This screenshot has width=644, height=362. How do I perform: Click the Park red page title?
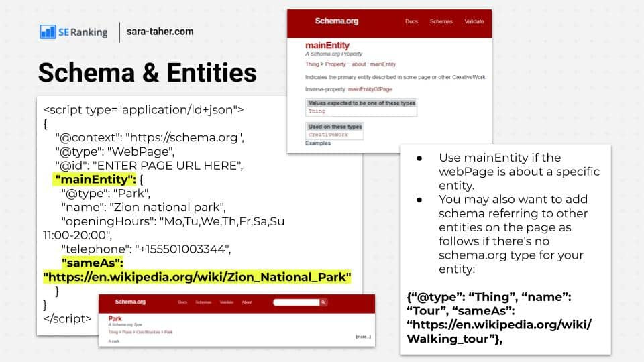[x=115, y=318]
